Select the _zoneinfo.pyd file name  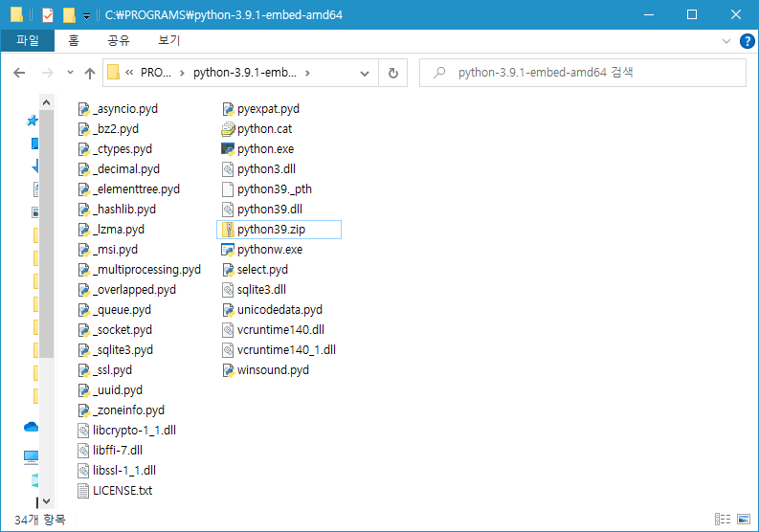coord(129,410)
